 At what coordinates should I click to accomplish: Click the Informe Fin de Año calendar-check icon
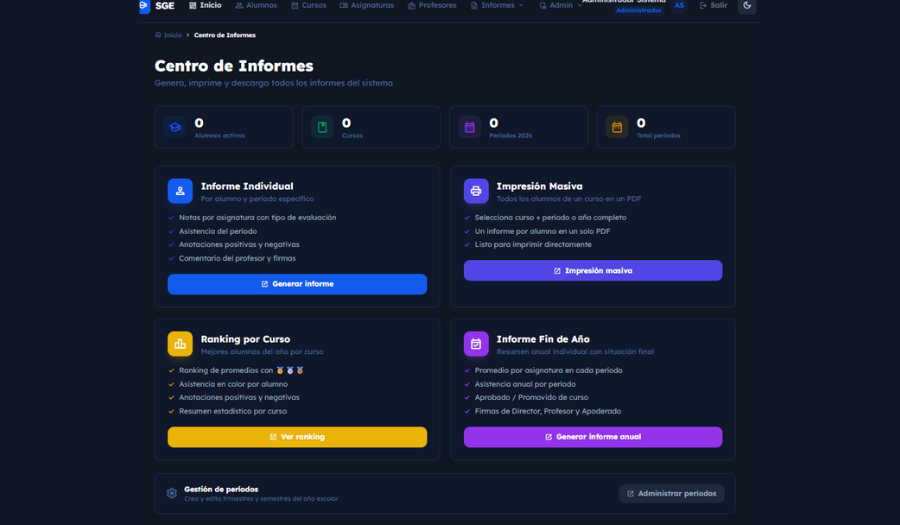click(x=476, y=344)
